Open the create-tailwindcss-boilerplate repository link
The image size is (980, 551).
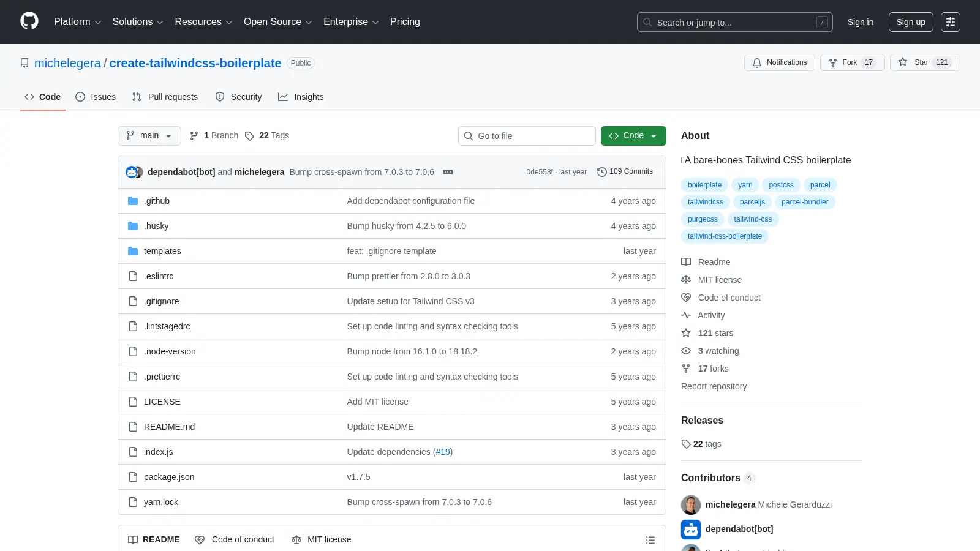[x=195, y=63]
